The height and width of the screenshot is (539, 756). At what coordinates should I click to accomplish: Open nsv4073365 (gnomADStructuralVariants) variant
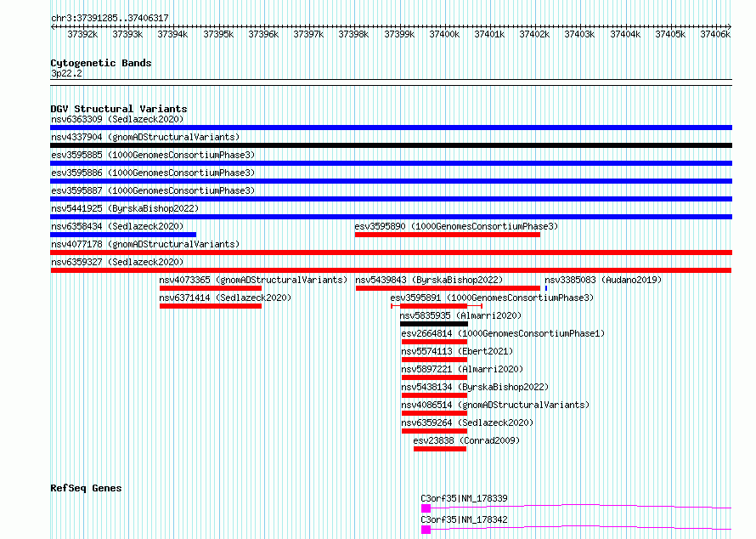(253, 280)
